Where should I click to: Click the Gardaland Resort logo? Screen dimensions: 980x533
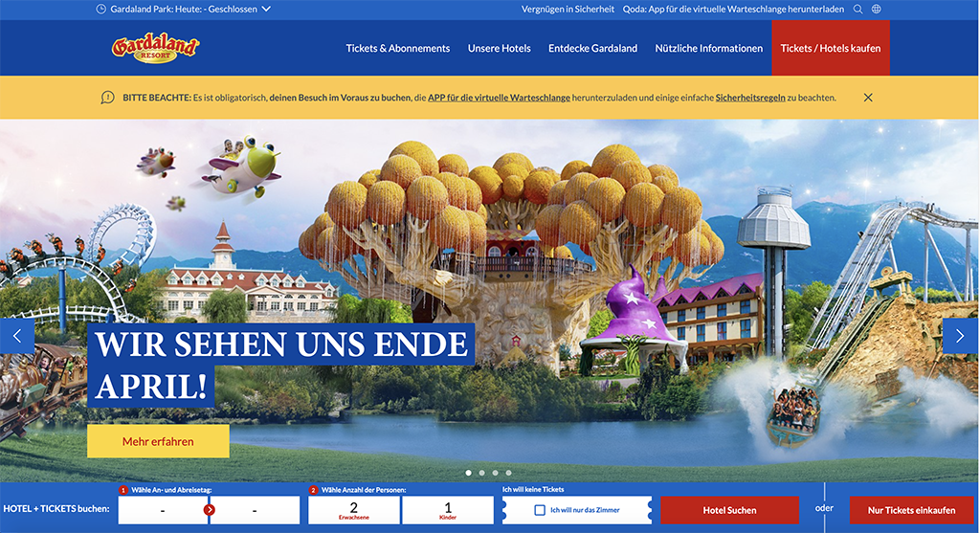[x=156, y=48]
